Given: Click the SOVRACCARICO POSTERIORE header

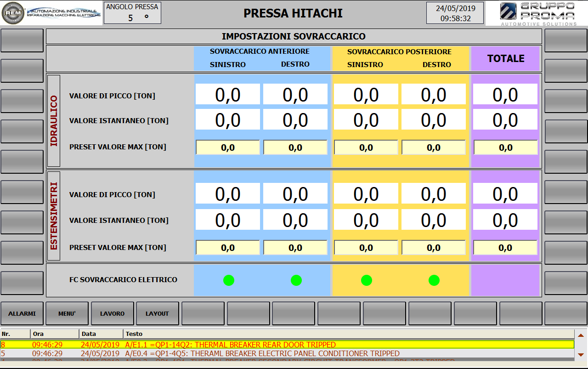Looking at the screenshot, I should coord(399,51).
